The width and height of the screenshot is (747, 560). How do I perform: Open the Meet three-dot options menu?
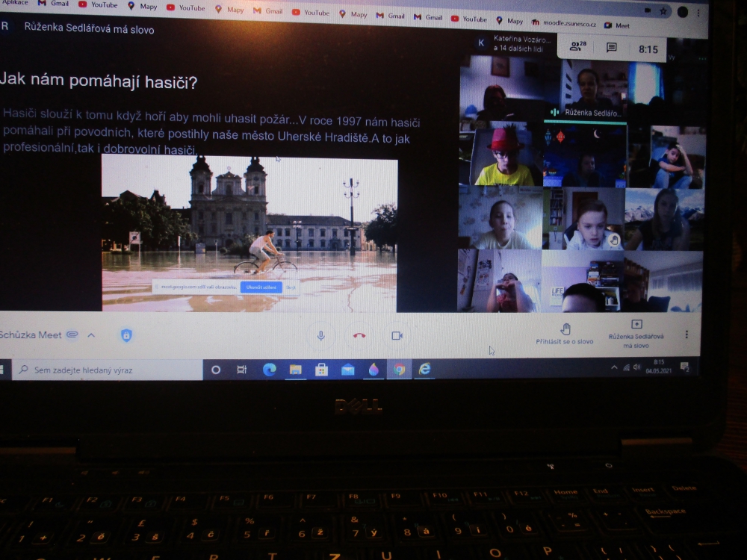coord(686,335)
